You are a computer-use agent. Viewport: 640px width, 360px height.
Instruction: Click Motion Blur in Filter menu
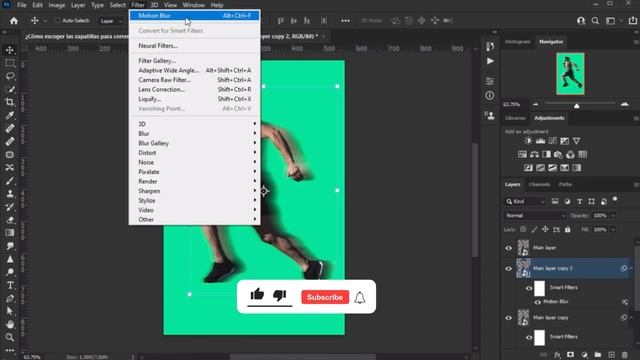coord(195,16)
